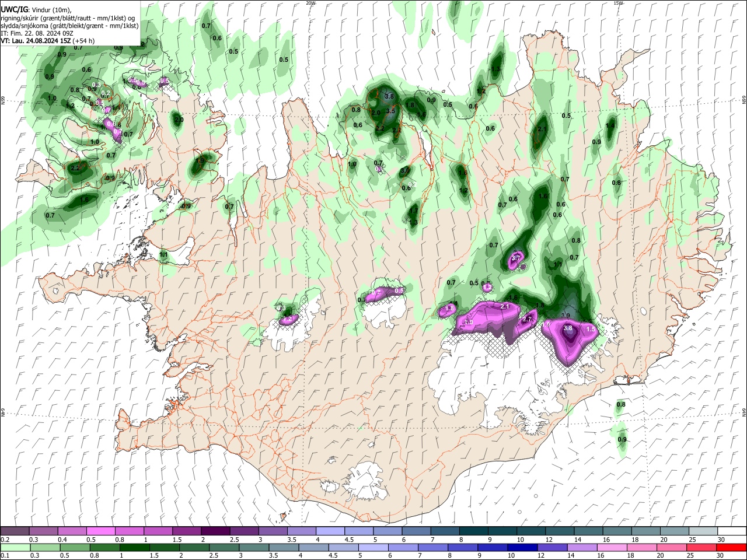This screenshot has height=560, width=747.
Task: Click bright red swatch ending lower legend
Action: (x=731, y=547)
